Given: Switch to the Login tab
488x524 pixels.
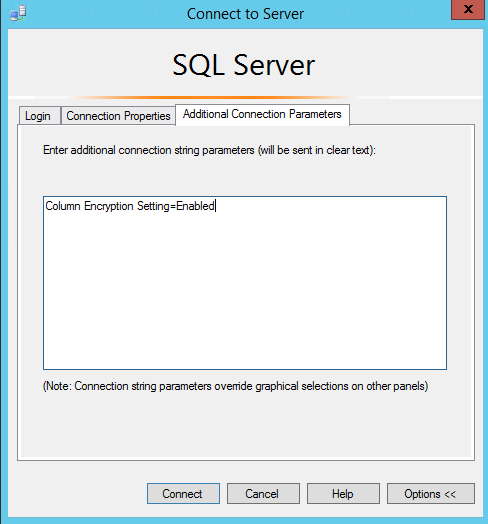Looking at the screenshot, I should click(39, 116).
